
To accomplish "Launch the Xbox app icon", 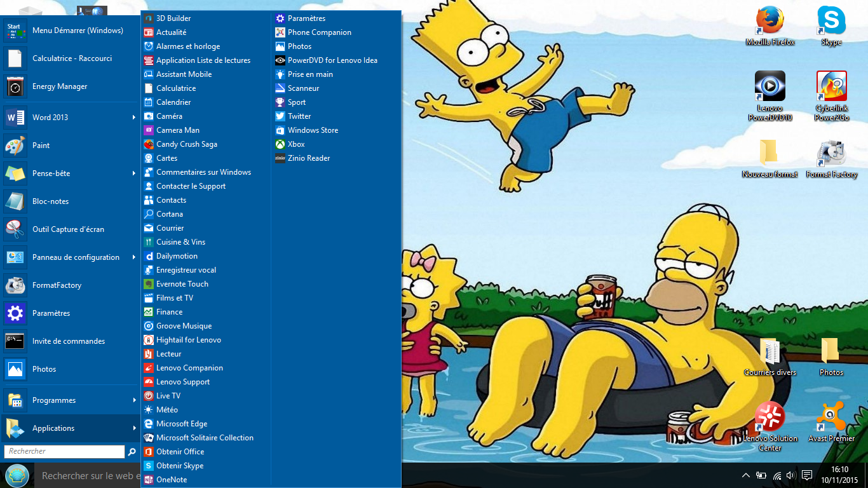I will [x=280, y=144].
